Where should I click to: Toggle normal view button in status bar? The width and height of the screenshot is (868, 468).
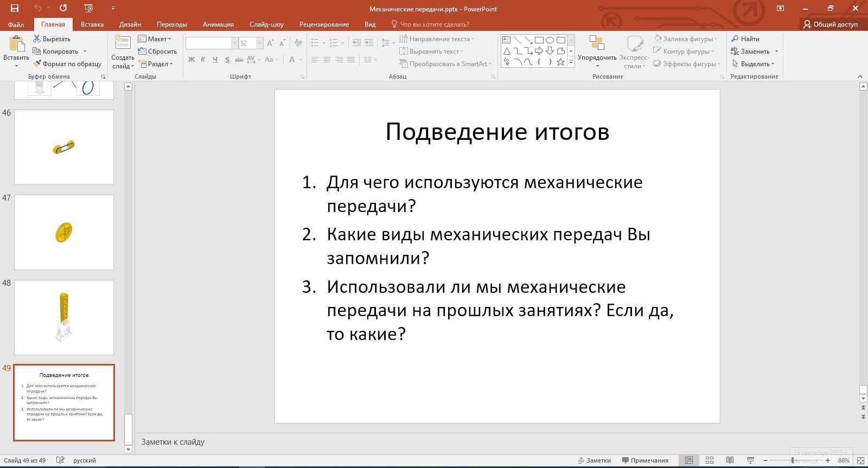coord(689,460)
